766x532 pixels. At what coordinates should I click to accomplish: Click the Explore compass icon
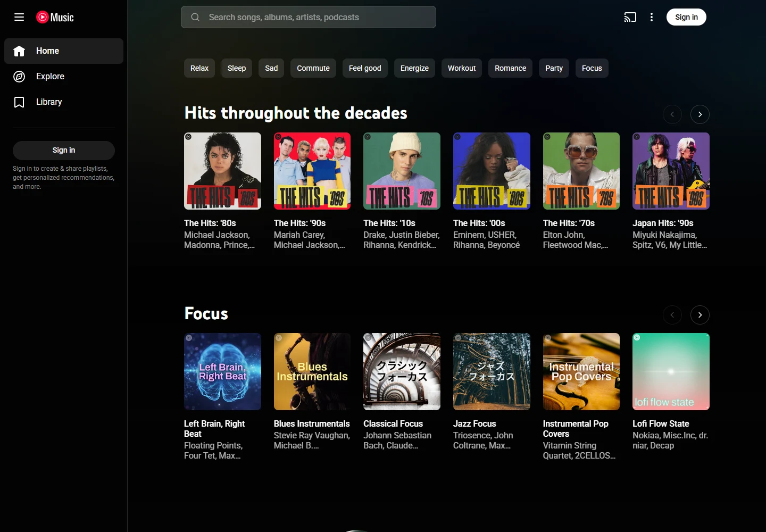19,77
